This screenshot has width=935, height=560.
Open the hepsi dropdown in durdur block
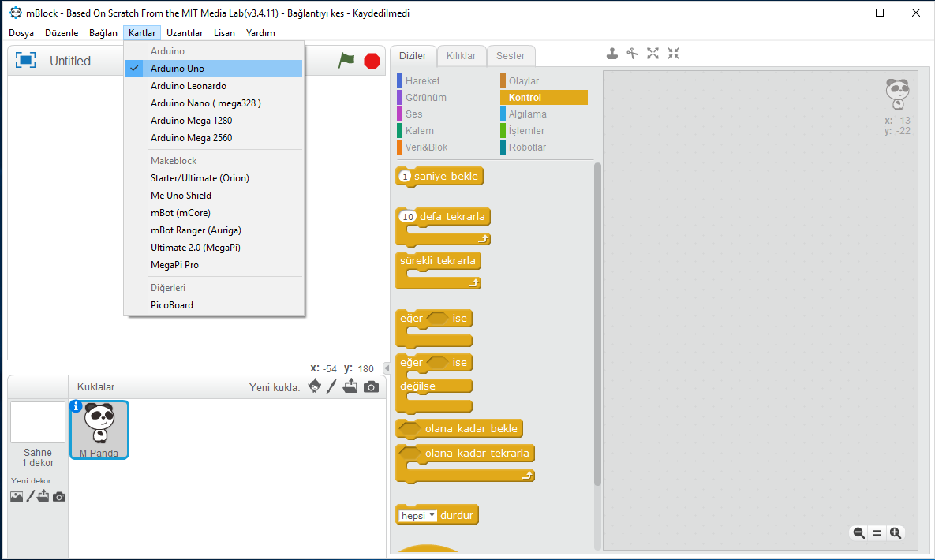417,516
